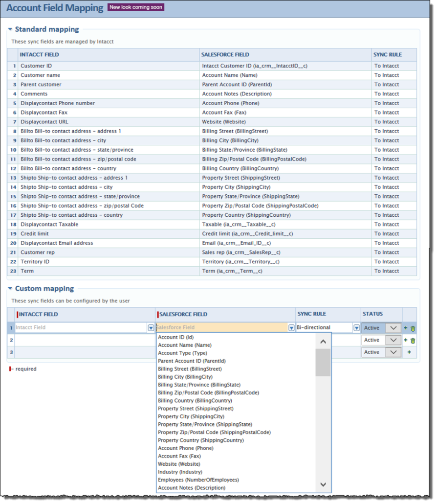Click the Customer ID cell
437x504 pixels.
pyautogui.click(x=109, y=66)
